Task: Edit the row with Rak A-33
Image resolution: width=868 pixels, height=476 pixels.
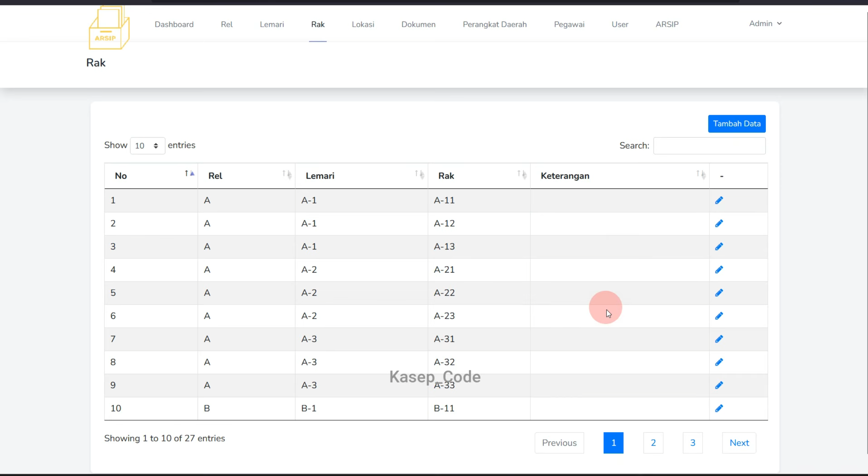Action: click(x=719, y=385)
